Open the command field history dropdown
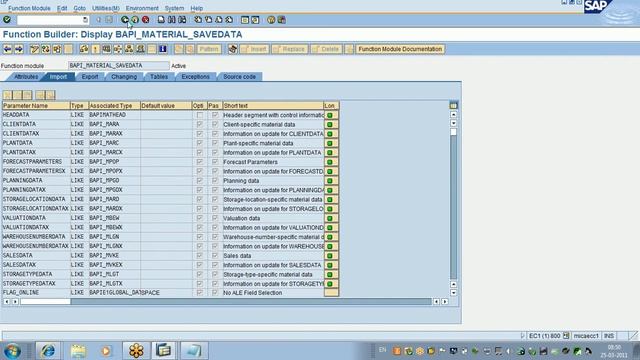This screenshot has height=360, width=640. [85, 20]
